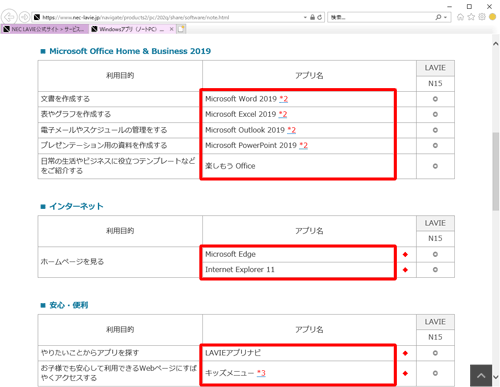500x387 pixels.
Task: Click the circle mark in 楽しもう Office row
Action: click(435, 166)
